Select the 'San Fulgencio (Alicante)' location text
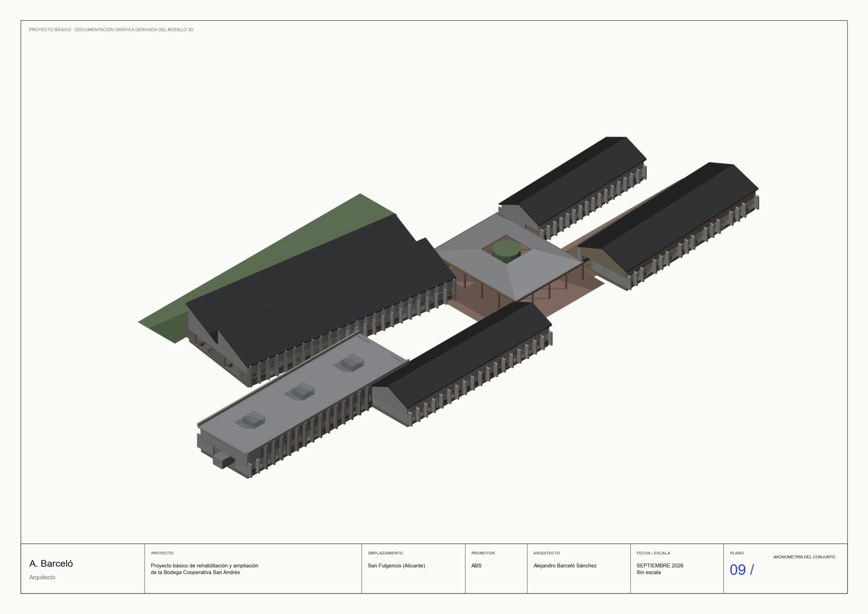 coord(397,566)
